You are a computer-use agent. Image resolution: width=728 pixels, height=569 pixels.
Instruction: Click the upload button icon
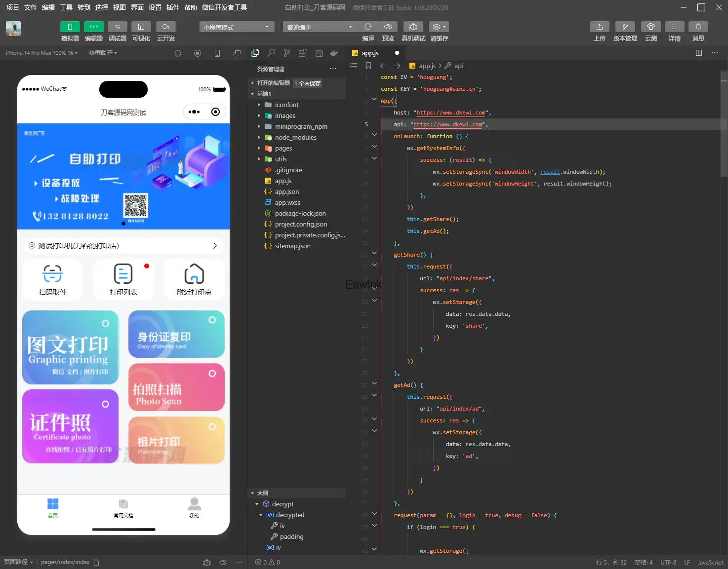[x=599, y=27]
